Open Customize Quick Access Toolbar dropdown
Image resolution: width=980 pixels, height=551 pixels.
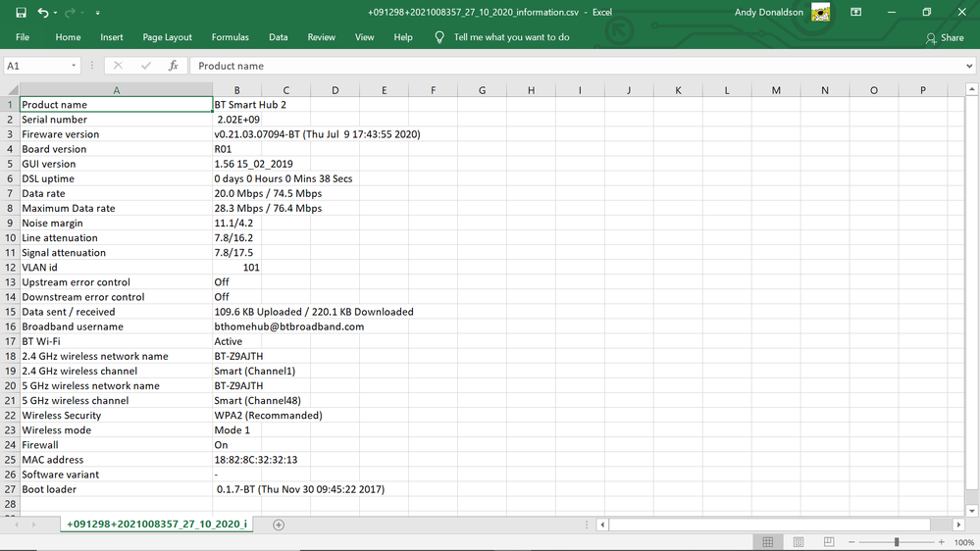97,14
